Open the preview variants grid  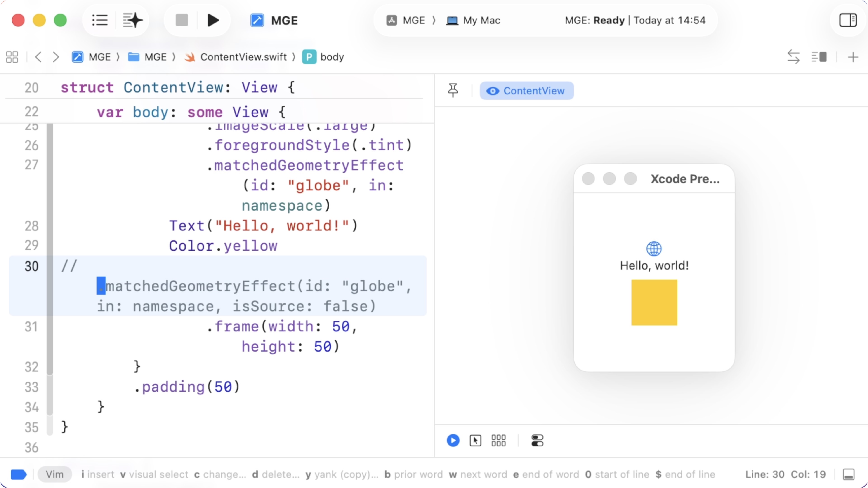click(498, 440)
